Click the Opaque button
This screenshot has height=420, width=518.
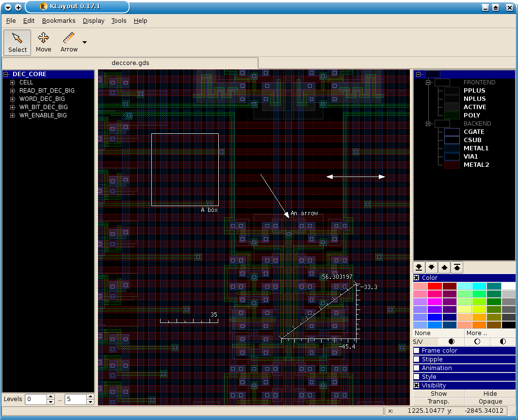pos(490,402)
